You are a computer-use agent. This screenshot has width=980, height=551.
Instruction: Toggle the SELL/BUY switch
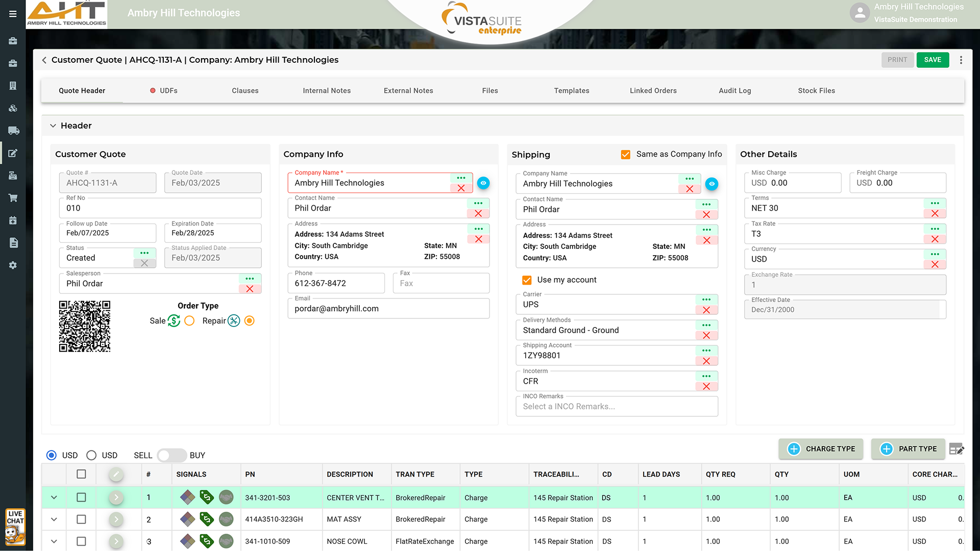[171, 455]
